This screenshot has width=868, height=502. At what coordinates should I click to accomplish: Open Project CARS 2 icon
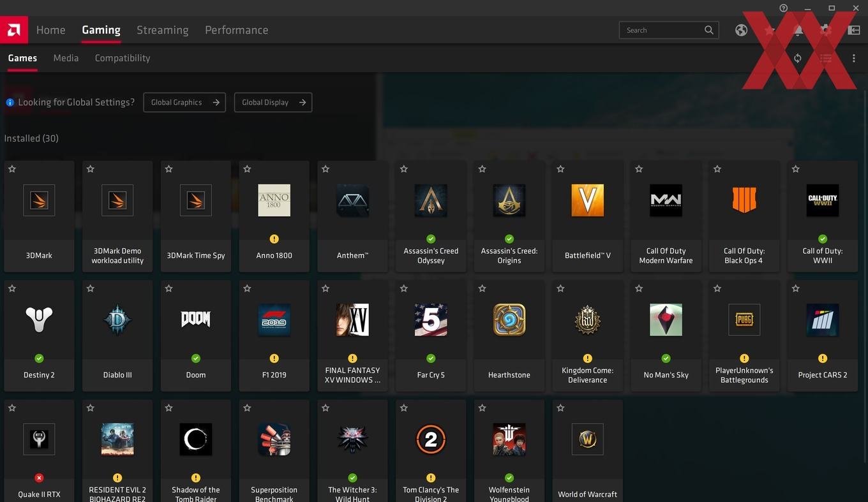point(823,320)
